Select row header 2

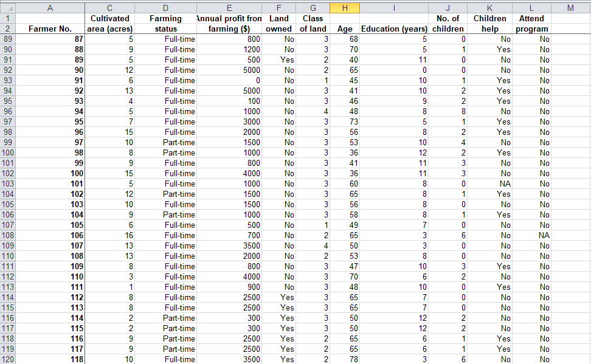[7, 29]
